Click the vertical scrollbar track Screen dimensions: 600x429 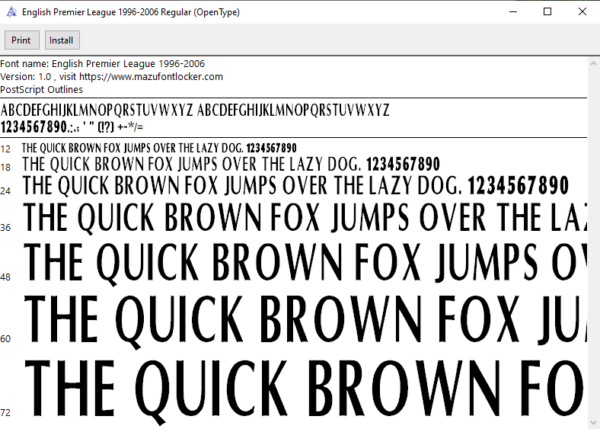pos(593,243)
